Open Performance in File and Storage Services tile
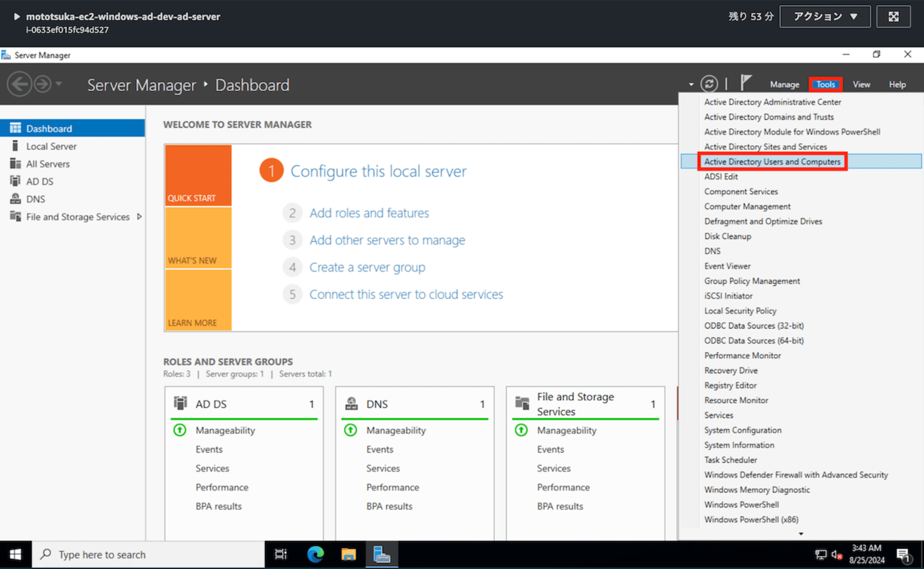924x569 pixels. pos(563,487)
